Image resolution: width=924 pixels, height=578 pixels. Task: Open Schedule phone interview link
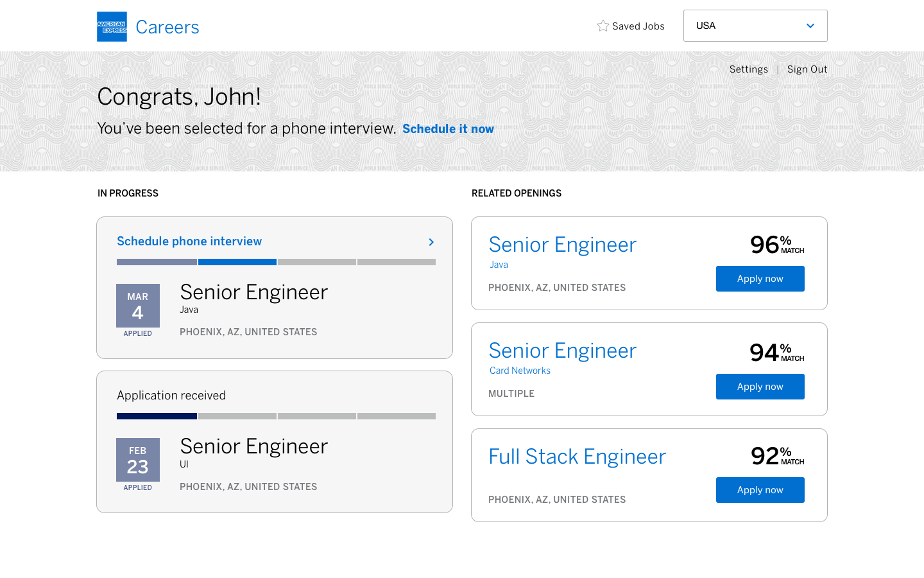pyautogui.click(x=189, y=241)
